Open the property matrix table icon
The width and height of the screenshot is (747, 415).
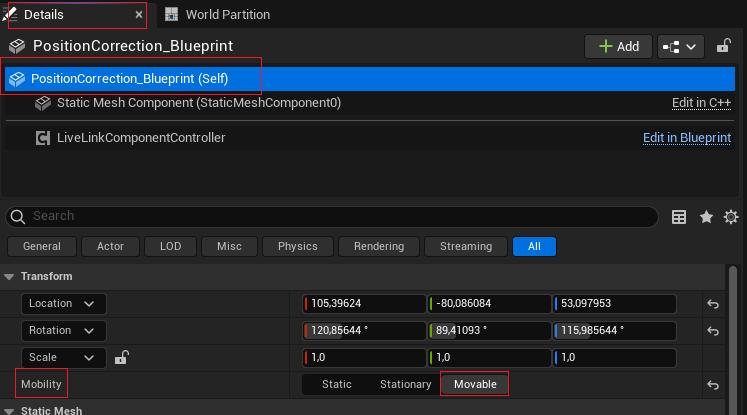click(679, 217)
